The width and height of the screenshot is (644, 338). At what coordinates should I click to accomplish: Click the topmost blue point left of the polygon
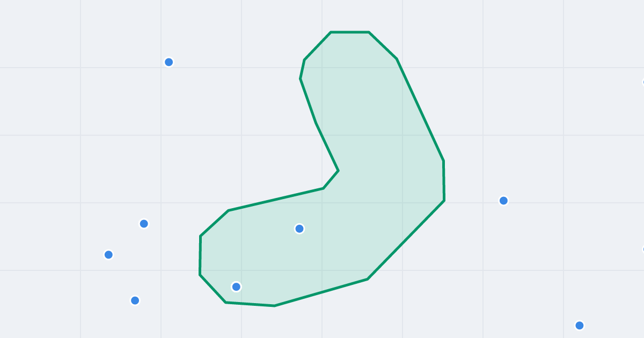click(169, 62)
